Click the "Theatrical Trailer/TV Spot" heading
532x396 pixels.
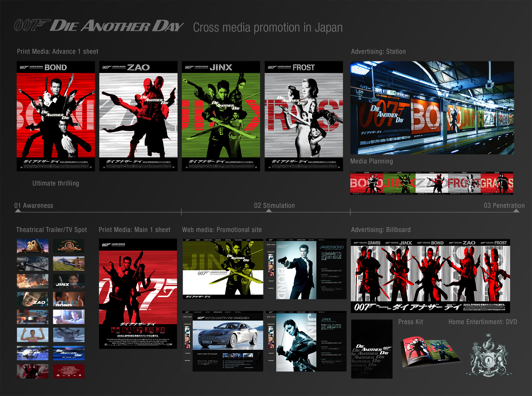click(x=52, y=230)
